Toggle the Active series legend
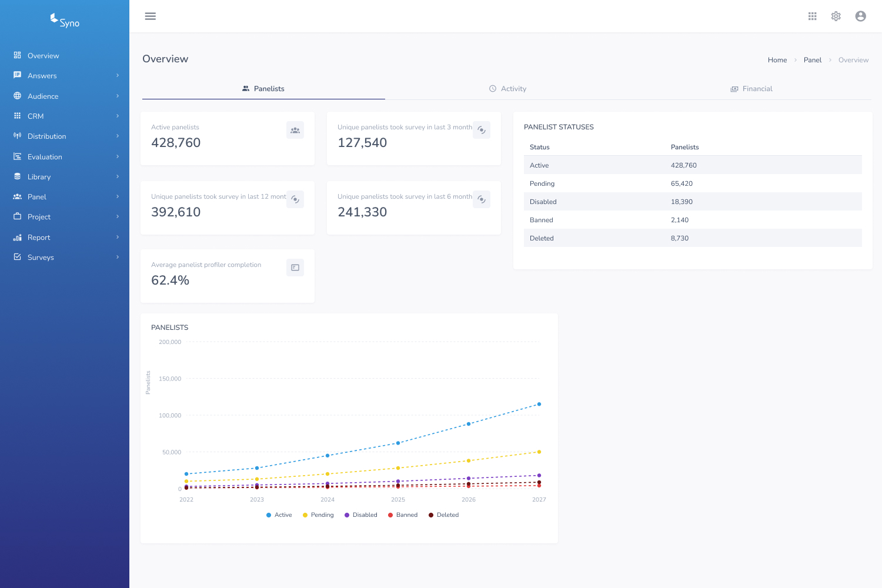 (279, 515)
